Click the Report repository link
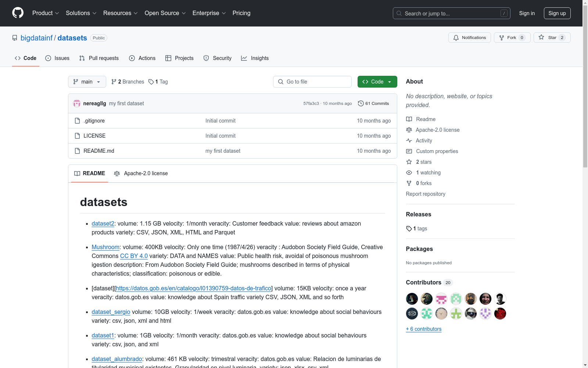The image size is (588, 368). pyautogui.click(x=426, y=194)
